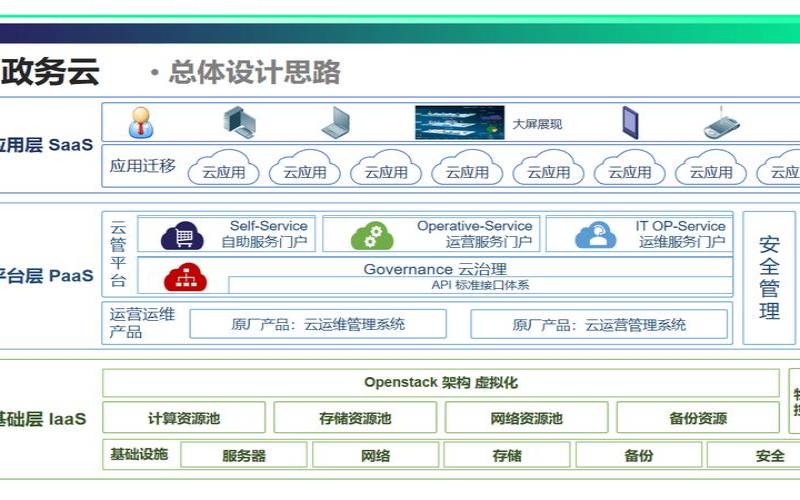Screen dimensions: 800x500
Task: Click the red Governance hierarchy cloud icon
Action: coord(185,277)
